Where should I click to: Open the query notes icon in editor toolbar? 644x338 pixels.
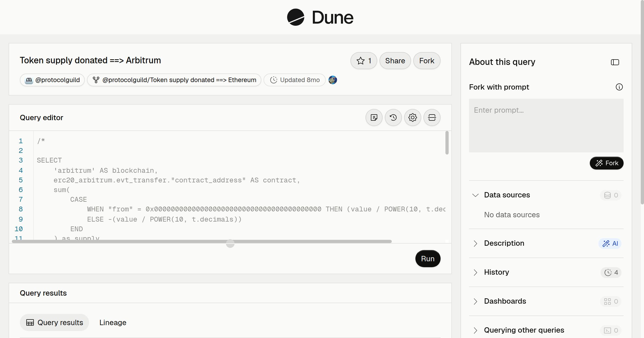[x=374, y=117]
